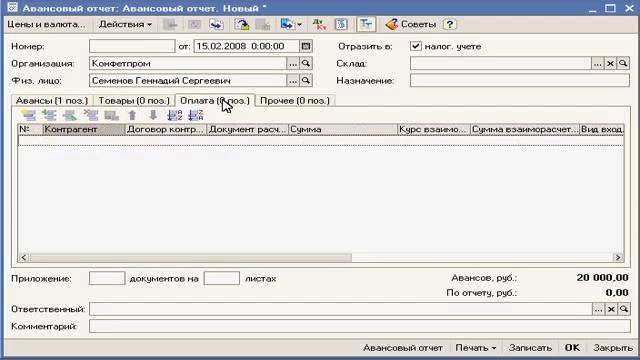Toggle the Тт text settings toolbar button
The width and height of the screenshot is (640, 360).
coord(366,24)
